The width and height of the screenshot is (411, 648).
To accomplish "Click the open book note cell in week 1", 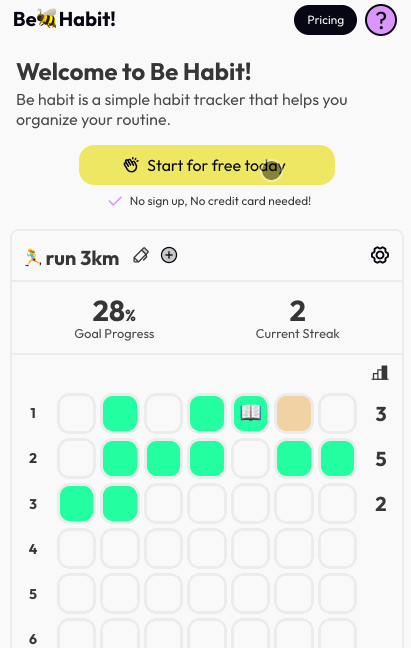I will point(250,413).
